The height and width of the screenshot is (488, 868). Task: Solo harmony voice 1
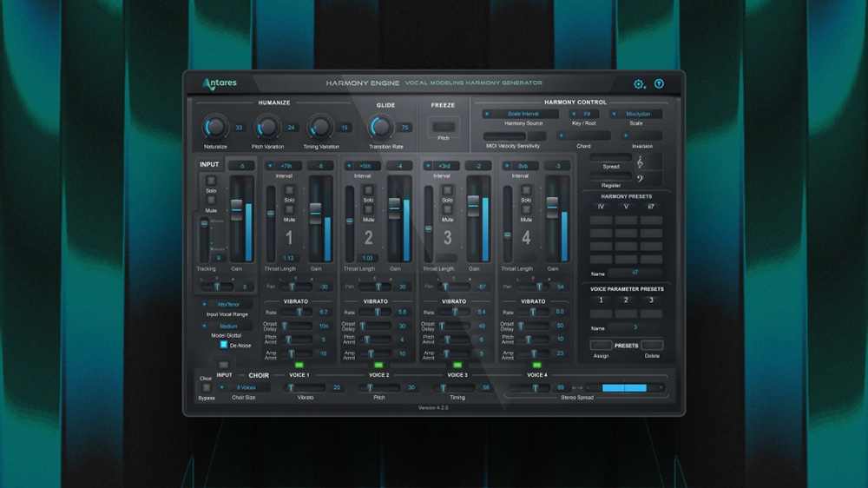(290, 189)
